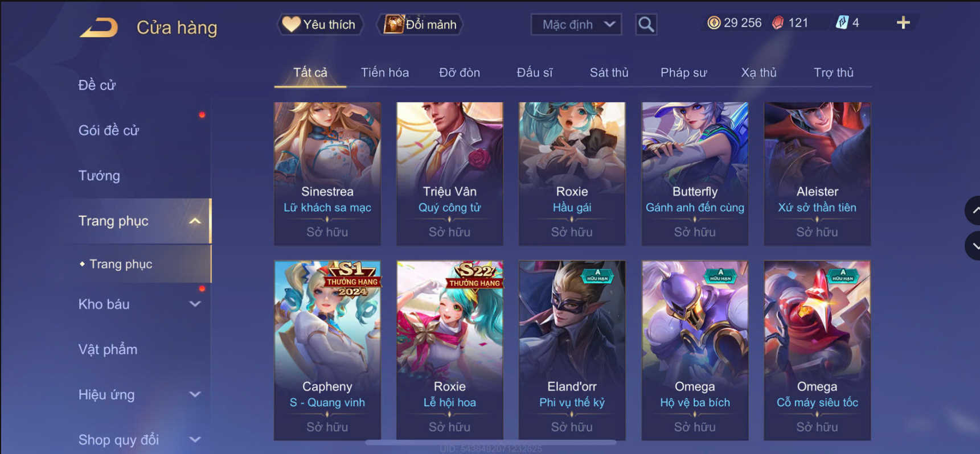Switch to the Pháp sư tab
Image resolution: width=980 pixels, height=454 pixels.
pos(683,73)
